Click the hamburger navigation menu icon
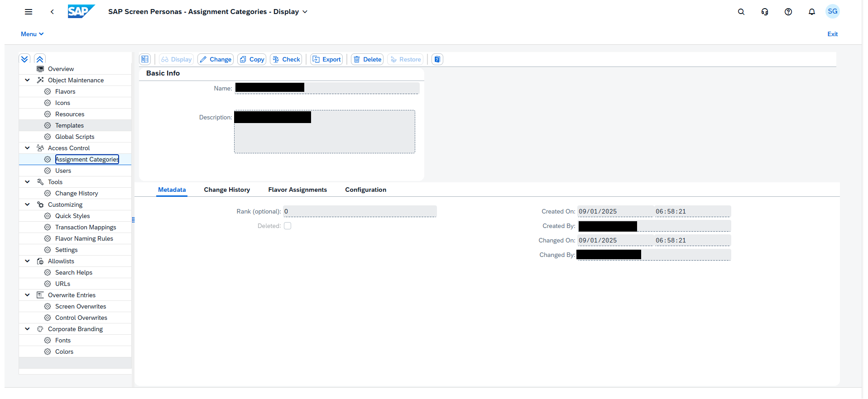 [x=29, y=12]
